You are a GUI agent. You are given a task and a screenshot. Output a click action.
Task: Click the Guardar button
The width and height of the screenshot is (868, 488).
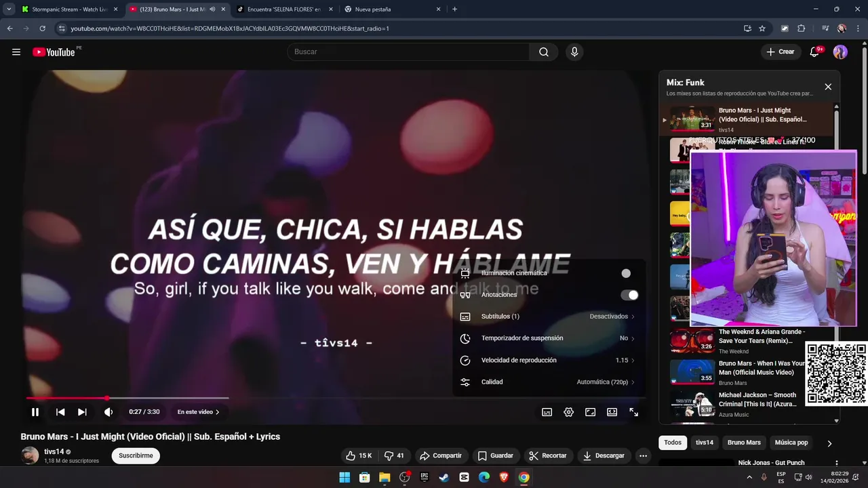[495, 455]
